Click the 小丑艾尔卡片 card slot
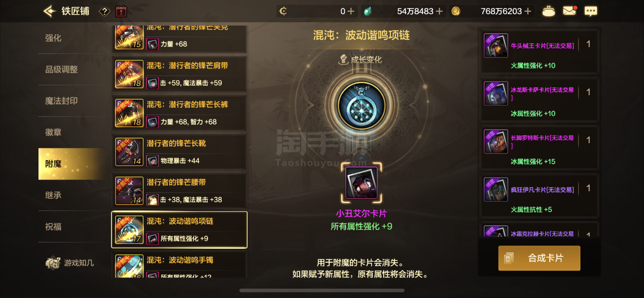The width and height of the screenshot is (644, 298). point(361,182)
